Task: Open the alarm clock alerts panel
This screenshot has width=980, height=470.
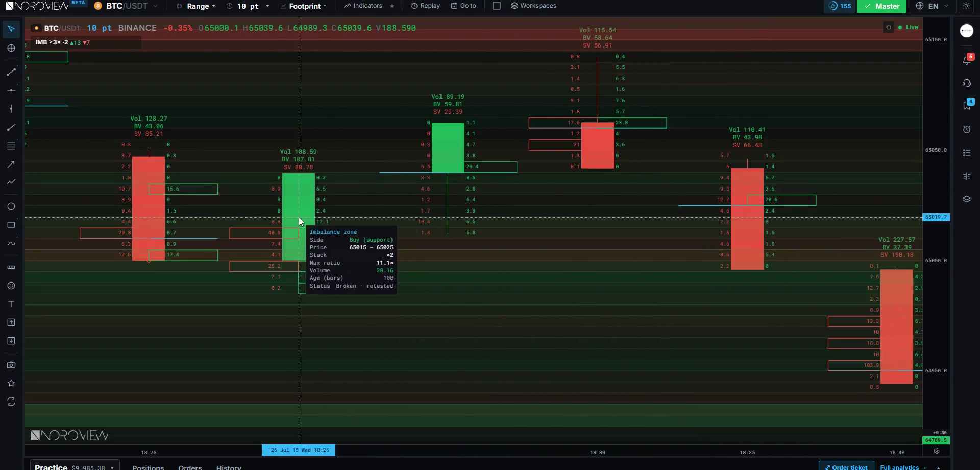Action: (967, 129)
